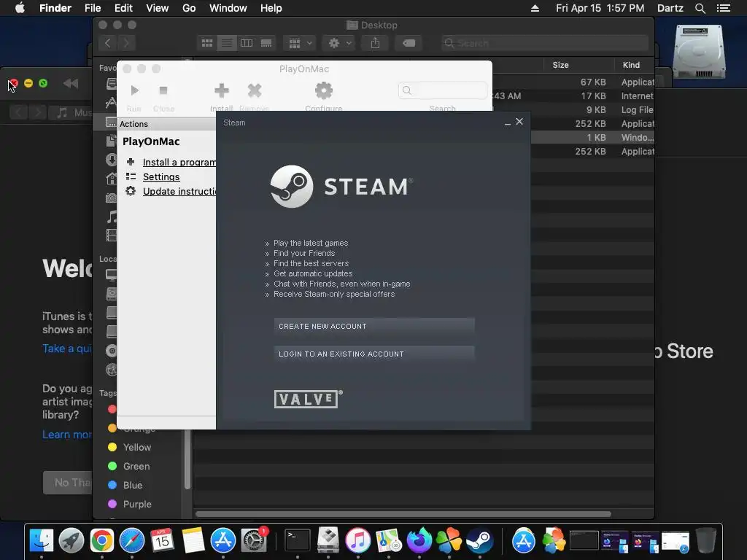The image size is (747, 560).
Task: Click the Steam logo in the Steam window
Action: pyautogui.click(x=292, y=186)
